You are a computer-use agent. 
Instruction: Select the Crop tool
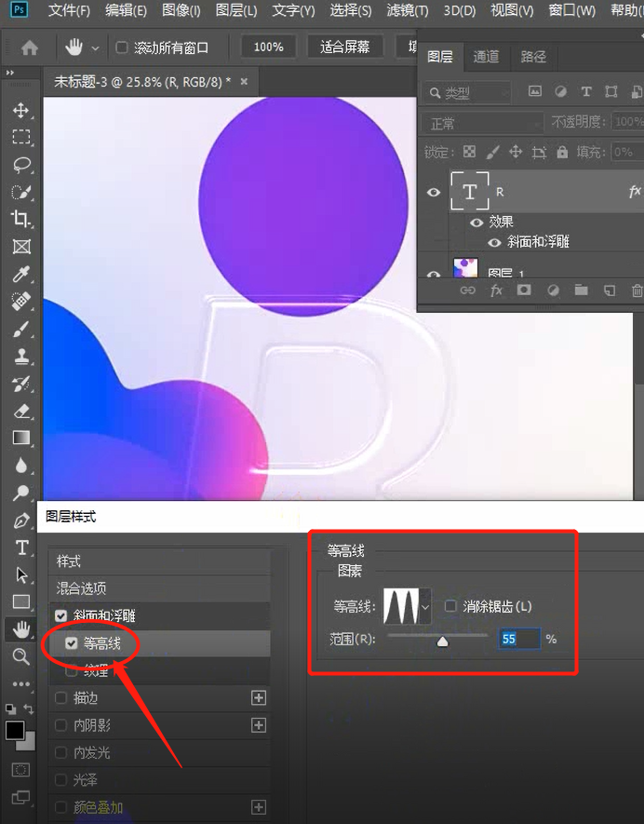click(21, 219)
